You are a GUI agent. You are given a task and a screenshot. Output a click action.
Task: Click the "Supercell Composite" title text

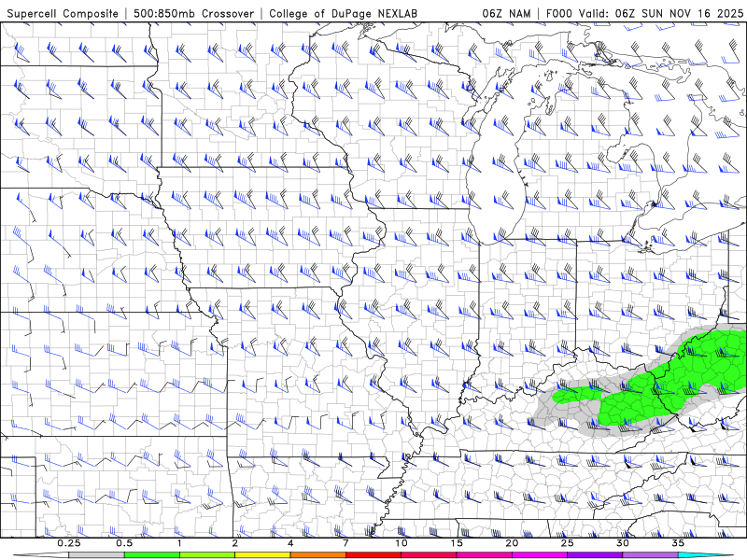pyautogui.click(x=63, y=13)
